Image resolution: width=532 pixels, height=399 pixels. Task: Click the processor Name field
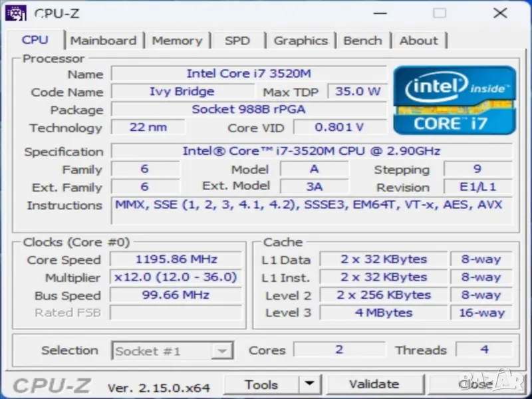(x=249, y=74)
